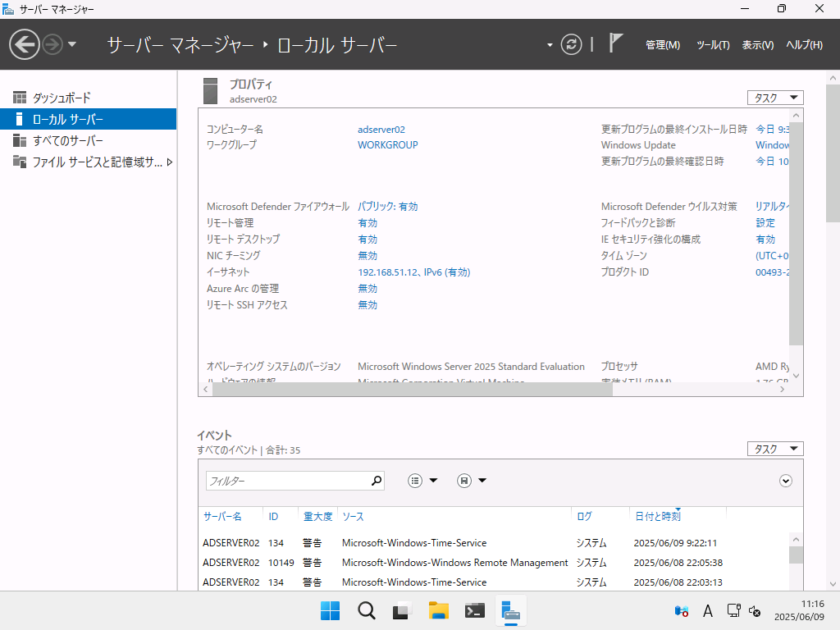Click Ethernet address 192.168.51.12 link
The height and width of the screenshot is (630, 840).
pyautogui.click(x=413, y=272)
